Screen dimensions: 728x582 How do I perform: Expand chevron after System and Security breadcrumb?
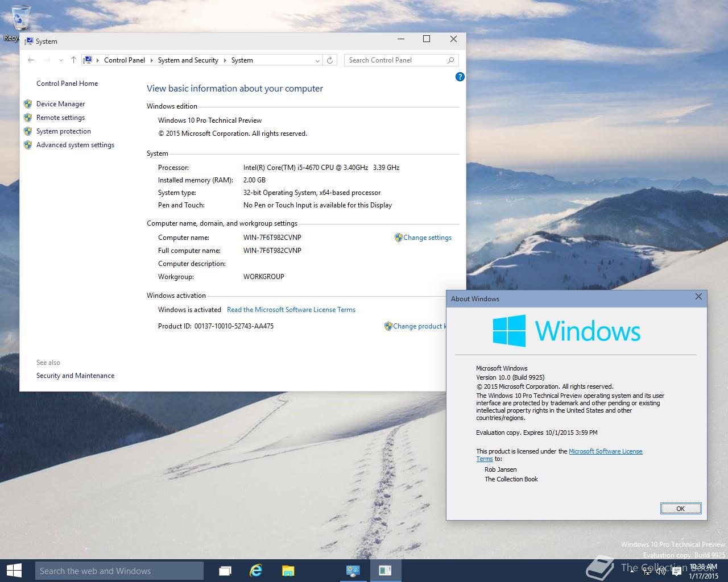(225, 60)
